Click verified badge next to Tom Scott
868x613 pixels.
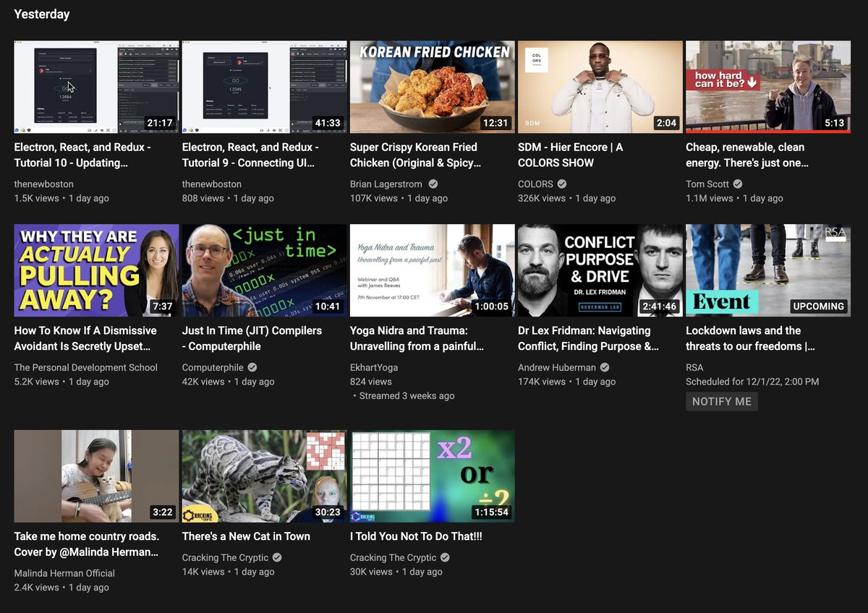pyautogui.click(x=738, y=184)
